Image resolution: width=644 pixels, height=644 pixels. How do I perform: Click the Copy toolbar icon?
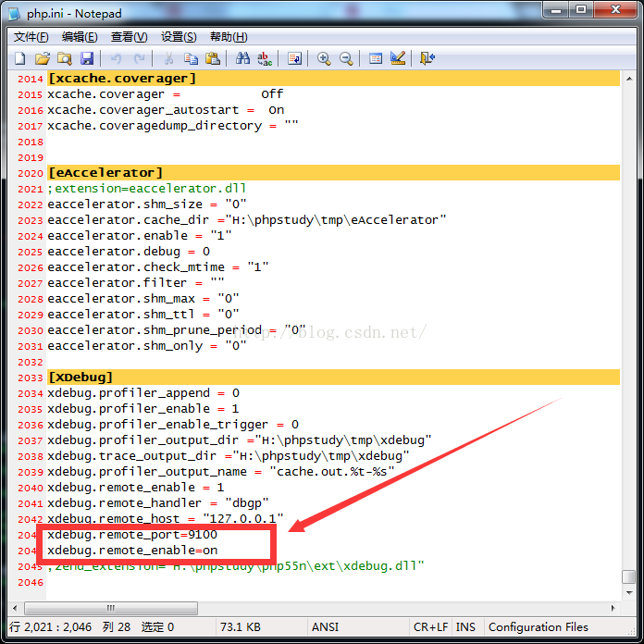pos(191,58)
